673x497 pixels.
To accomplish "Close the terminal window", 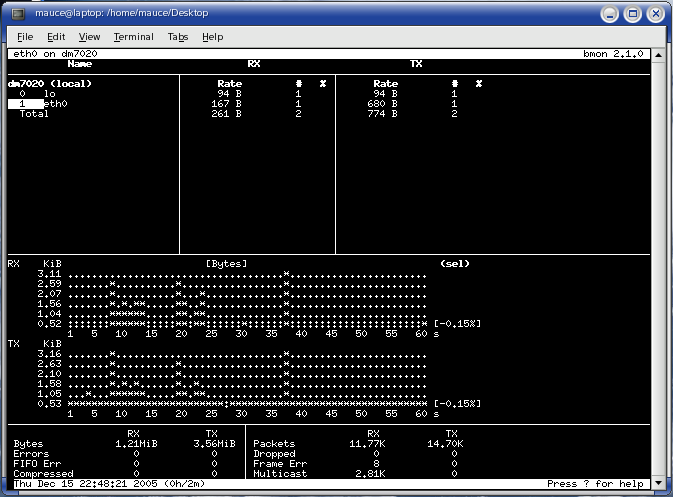I will coord(656,14).
